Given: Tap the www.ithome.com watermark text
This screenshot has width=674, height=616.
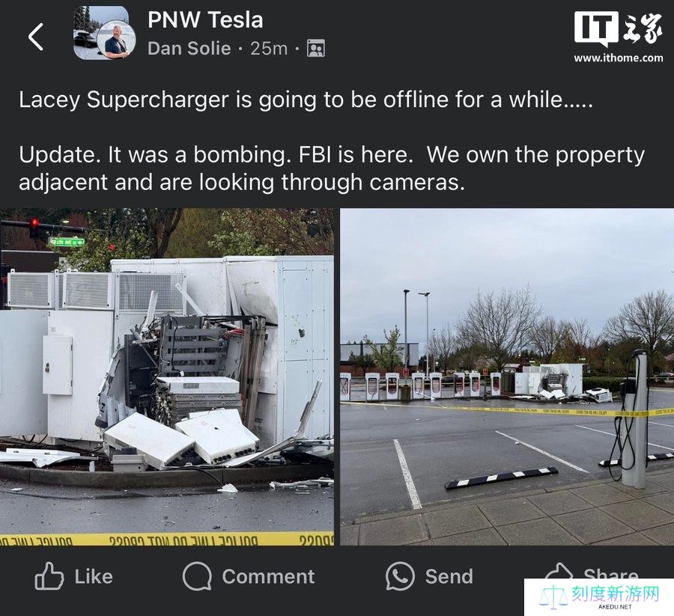Looking at the screenshot, I should pos(618,58).
